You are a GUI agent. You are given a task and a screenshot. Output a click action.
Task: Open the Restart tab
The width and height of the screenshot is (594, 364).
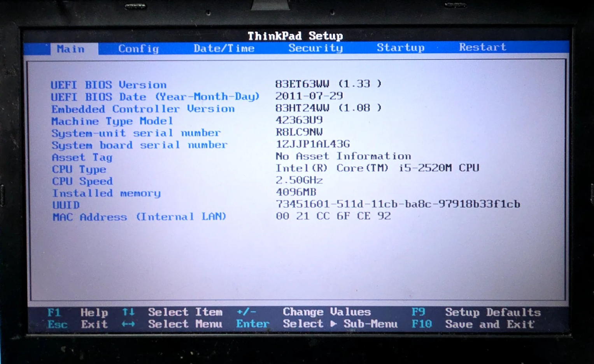click(x=483, y=47)
